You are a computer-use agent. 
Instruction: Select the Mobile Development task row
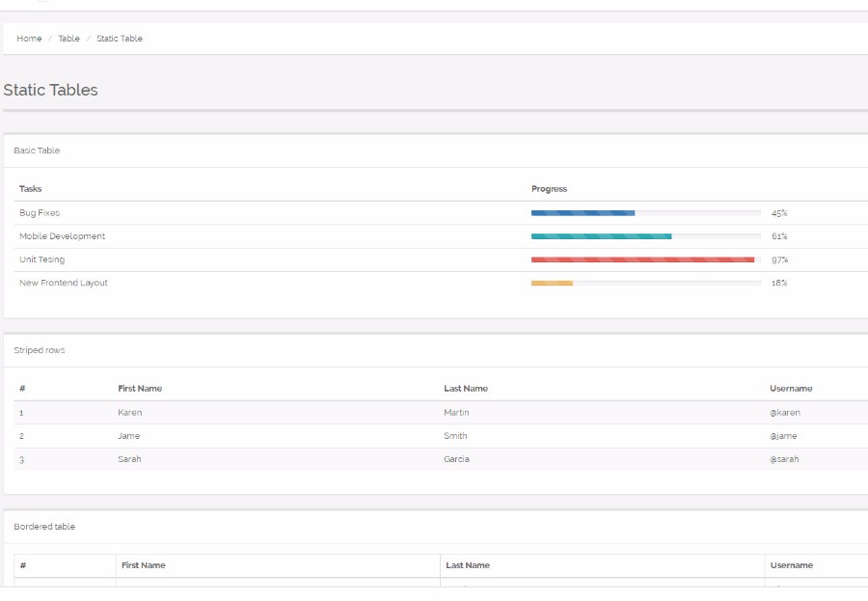441,236
